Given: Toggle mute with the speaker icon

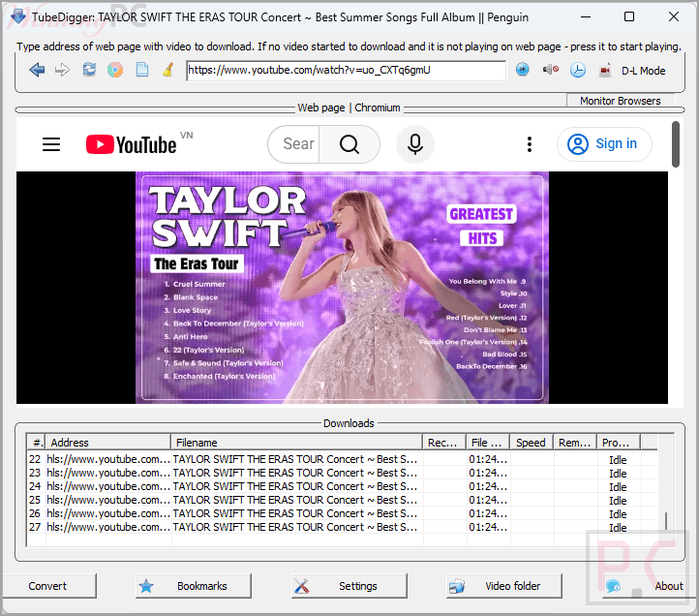Looking at the screenshot, I should 551,69.
